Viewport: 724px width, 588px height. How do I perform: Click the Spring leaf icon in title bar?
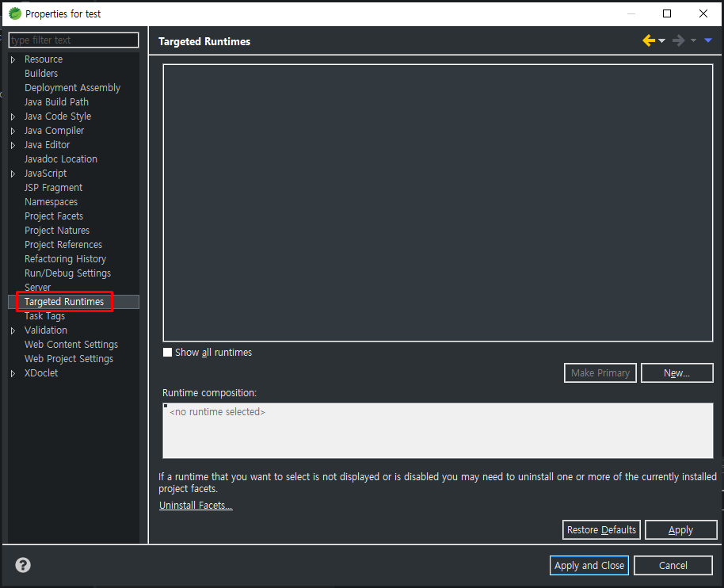point(15,13)
